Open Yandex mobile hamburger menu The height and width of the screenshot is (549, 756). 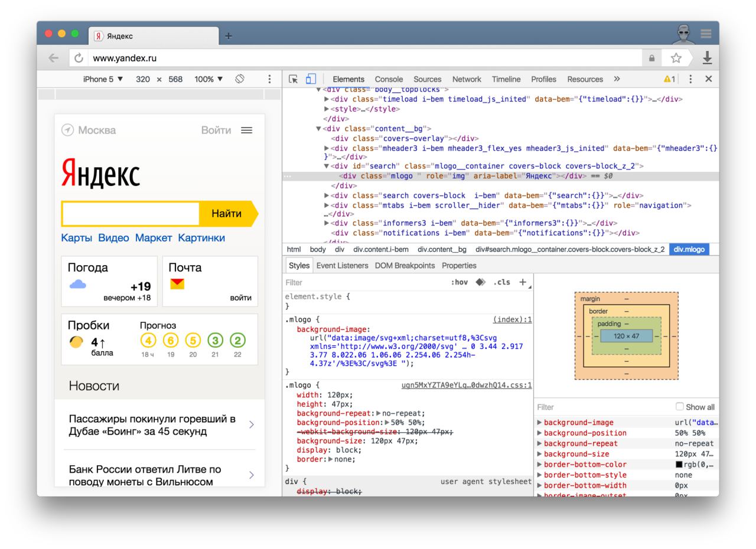[x=246, y=130]
